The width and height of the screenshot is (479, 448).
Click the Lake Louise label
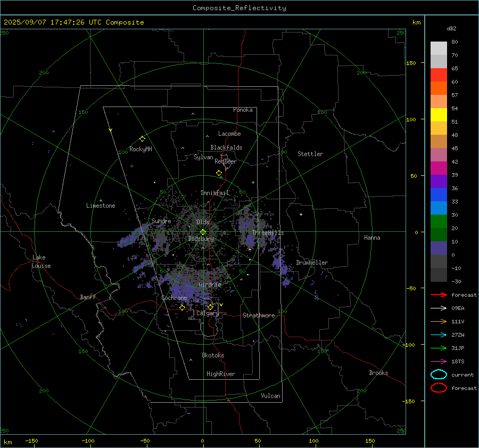(x=41, y=262)
